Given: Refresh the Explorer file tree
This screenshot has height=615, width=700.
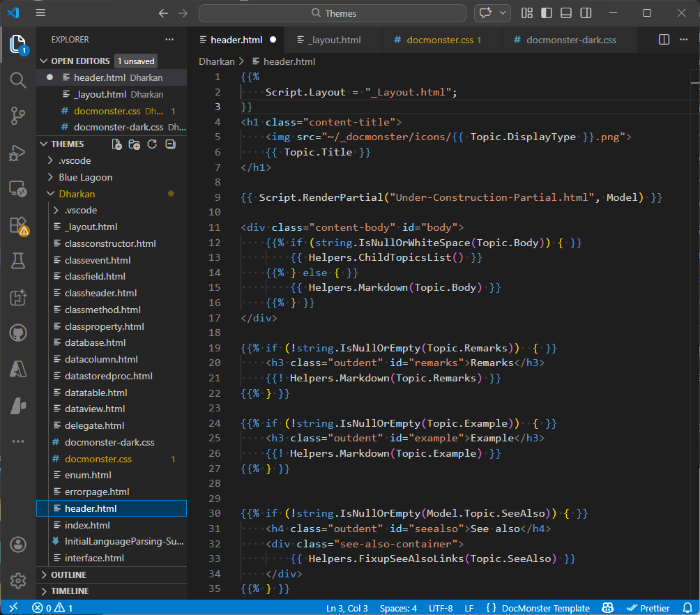Looking at the screenshot, I should tap(152, 144).
